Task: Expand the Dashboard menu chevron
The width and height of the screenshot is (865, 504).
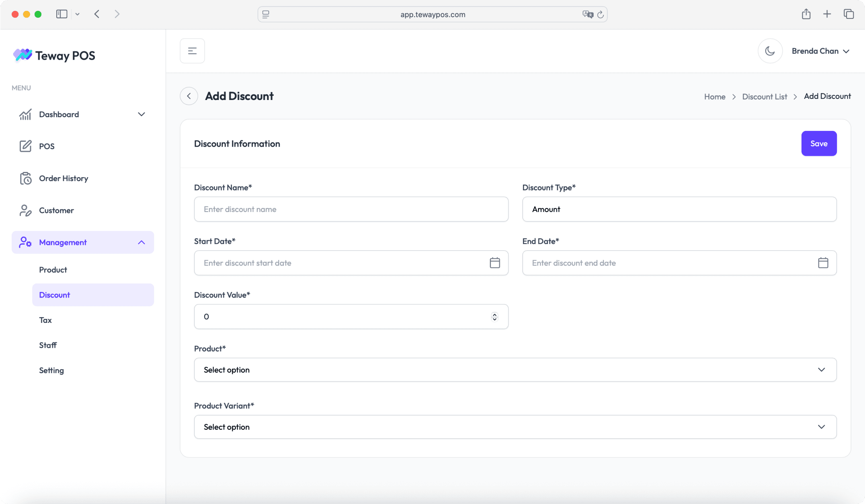Action: tap(141, 114)
